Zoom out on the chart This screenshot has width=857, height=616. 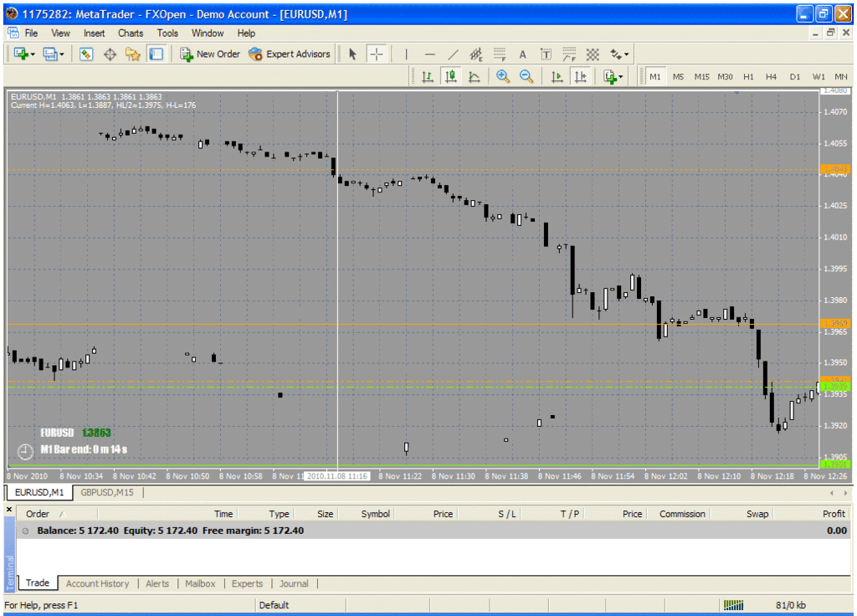point(526,77)
